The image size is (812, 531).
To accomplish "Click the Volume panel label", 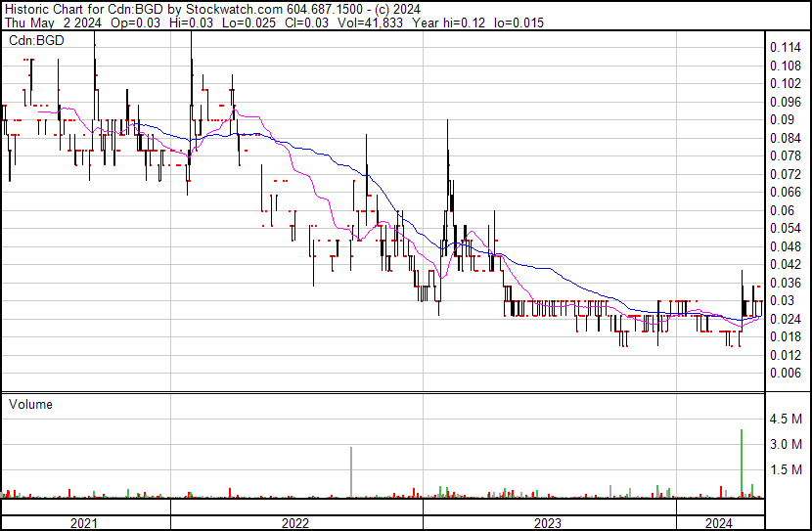I will [30, 404].
